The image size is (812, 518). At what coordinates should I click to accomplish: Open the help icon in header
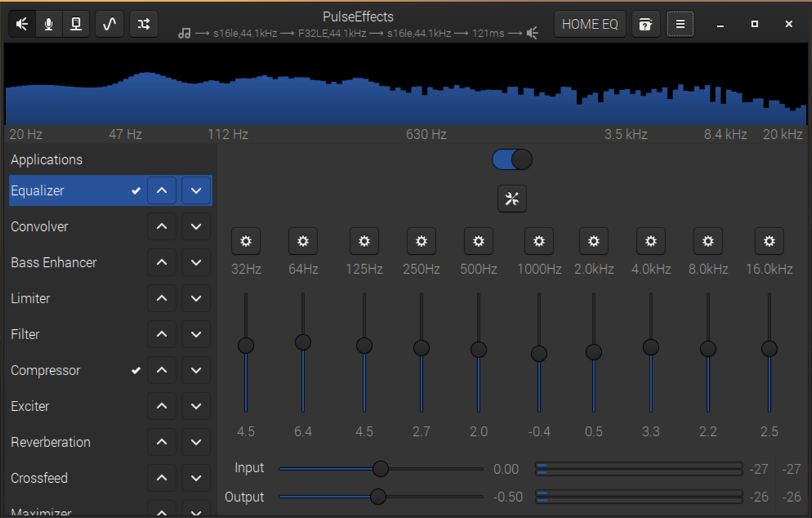click(646, 24)
